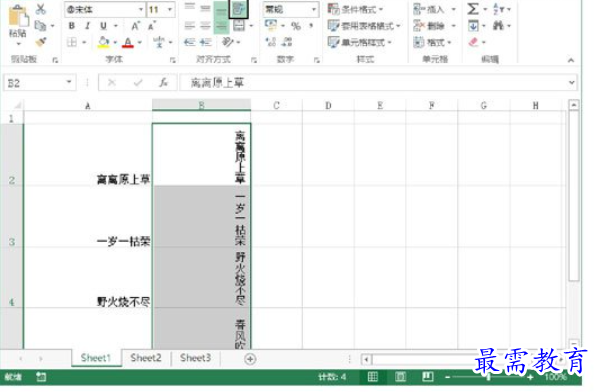Apply accounting number format icon
This screenshot has height=392, width=596.
(x=271, y=25)
